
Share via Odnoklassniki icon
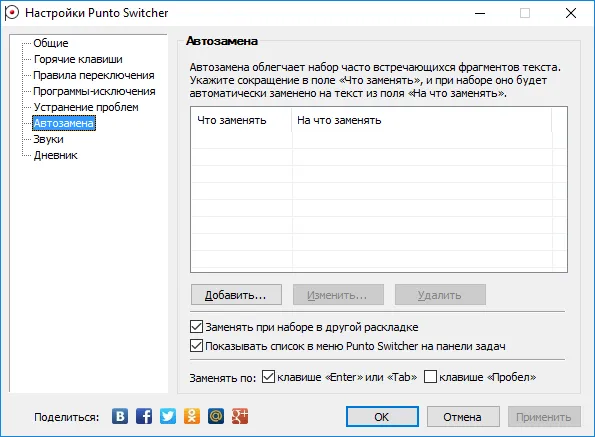click(192, 416)
